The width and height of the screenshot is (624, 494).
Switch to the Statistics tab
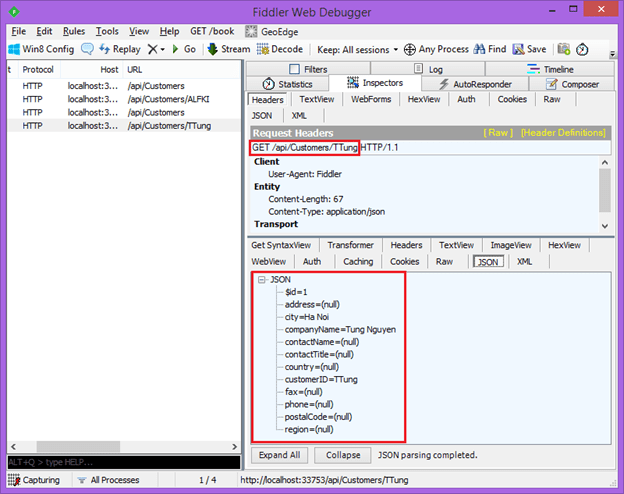pyautogui.click(x=288, y=84)
